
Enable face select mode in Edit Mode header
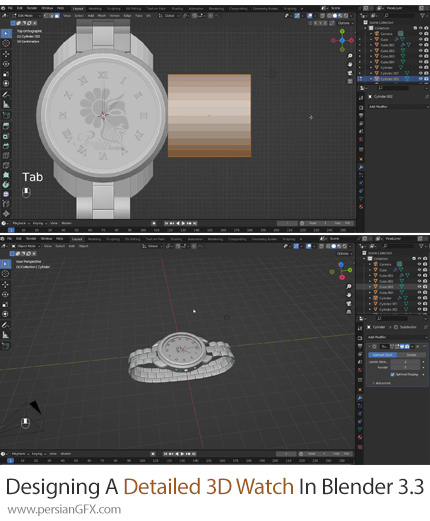coord(57,15)
